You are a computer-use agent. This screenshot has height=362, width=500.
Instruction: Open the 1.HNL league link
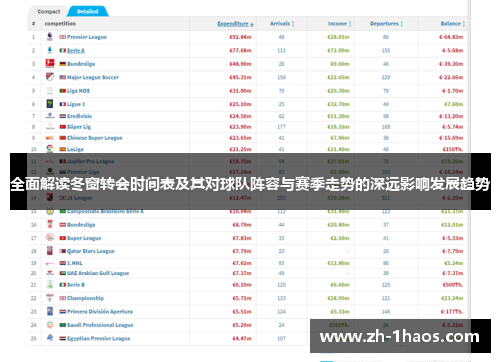[75, 263]
